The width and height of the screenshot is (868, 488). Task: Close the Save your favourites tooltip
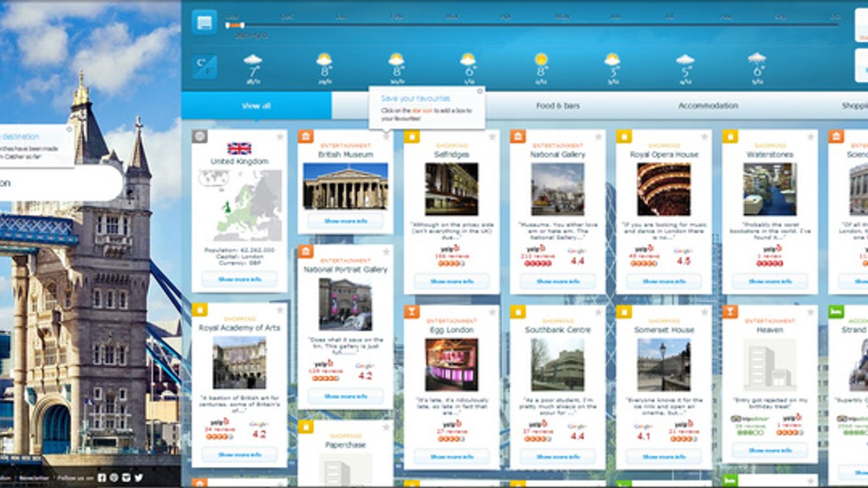coord(479,91)
